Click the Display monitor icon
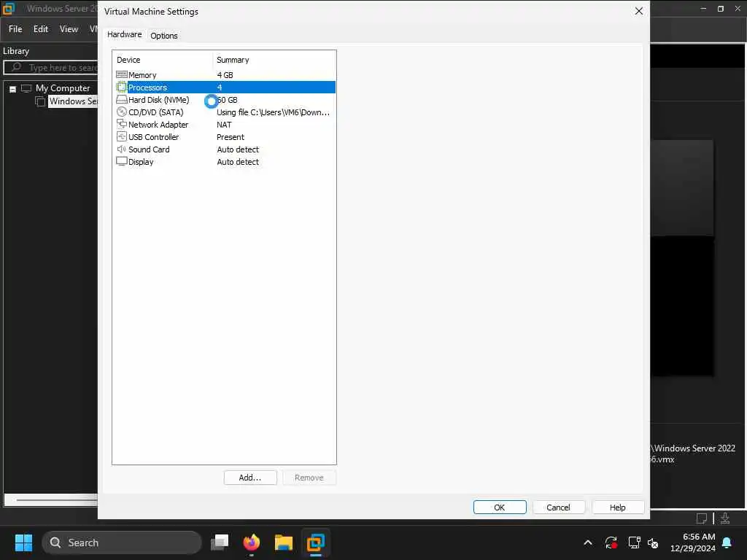 coord(122,161)
